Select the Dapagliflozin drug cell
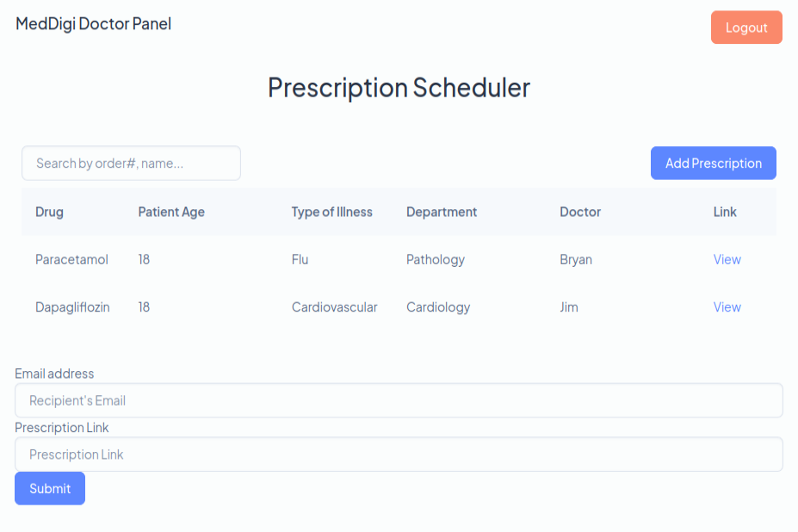The height and width of the screenshot is (532, 798). coord(72,307)
